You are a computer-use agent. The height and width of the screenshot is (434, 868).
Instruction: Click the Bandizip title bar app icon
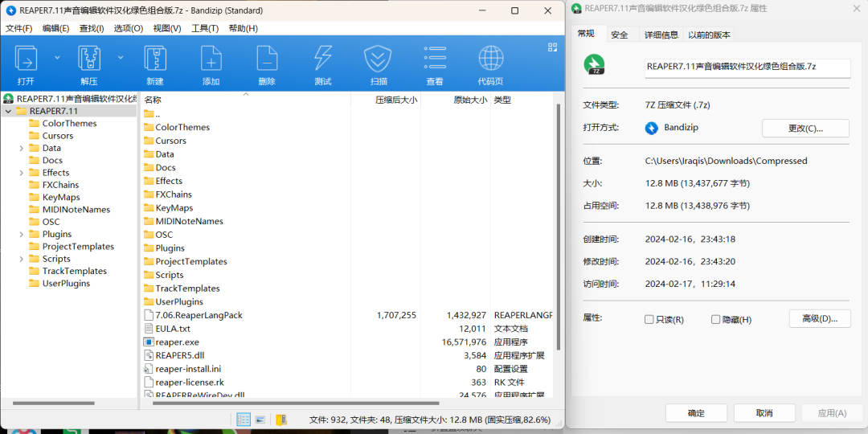coord(10,10)
